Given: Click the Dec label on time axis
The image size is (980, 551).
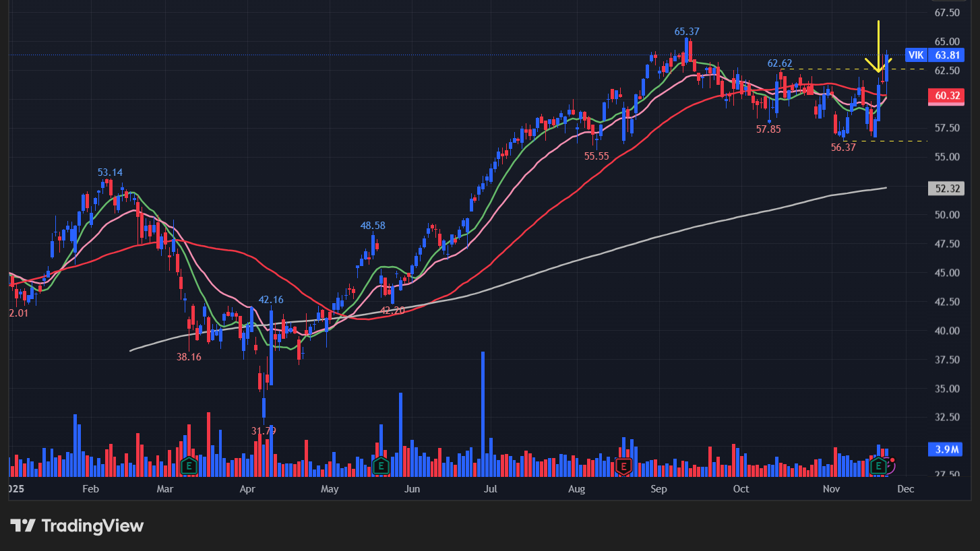Looking at the screenshot, I should (x=905, y=489).
